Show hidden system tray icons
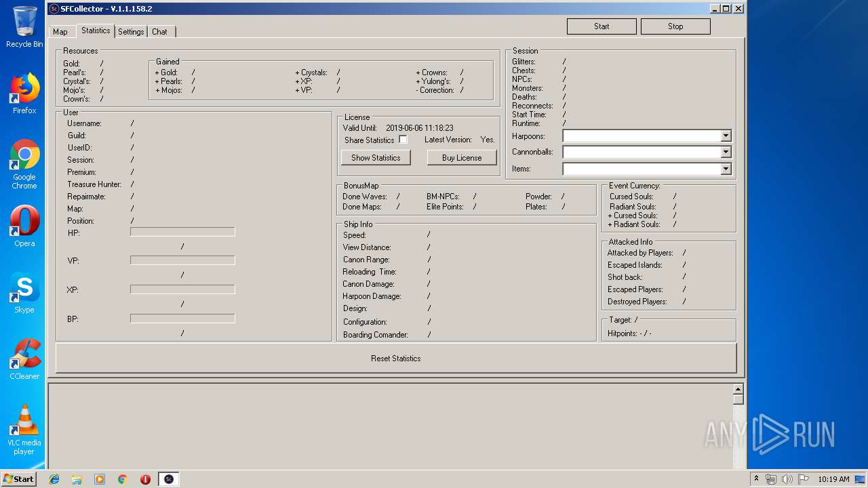This screenshot has width=868, height=488. (x=757, y=479)
